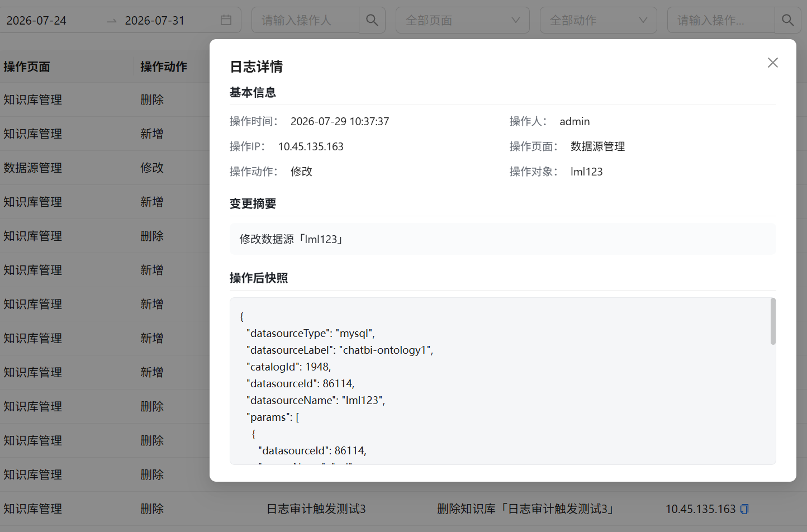The width and height of the screenshot is (807, 532).
Task: Click the search icon next to 请输入操作人
Action: (372, 20)
